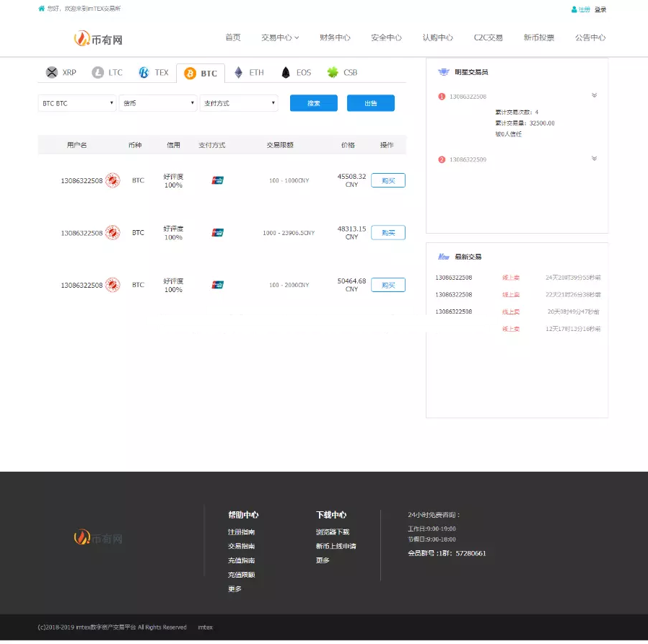
Task: Click the home icon in top bar
Action: (x=41, y=8)
